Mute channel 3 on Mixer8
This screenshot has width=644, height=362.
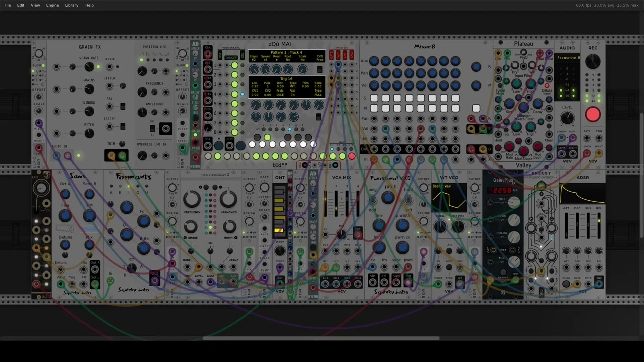point(397,108)
